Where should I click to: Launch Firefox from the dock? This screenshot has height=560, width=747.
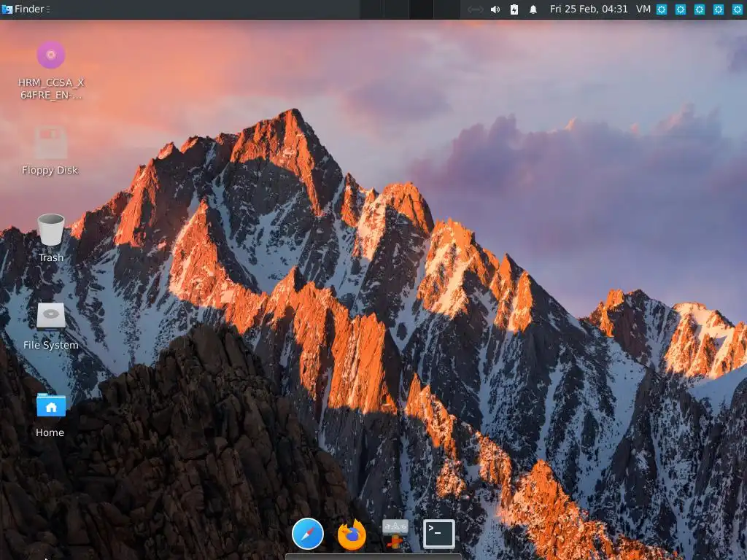coord(352,534)
